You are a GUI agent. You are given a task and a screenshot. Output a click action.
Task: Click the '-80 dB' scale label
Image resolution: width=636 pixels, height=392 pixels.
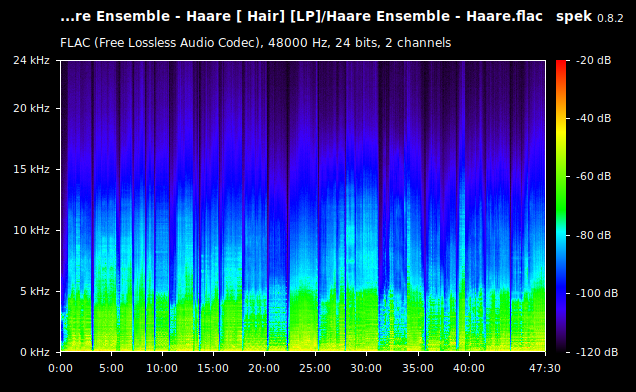click(593, 235)
